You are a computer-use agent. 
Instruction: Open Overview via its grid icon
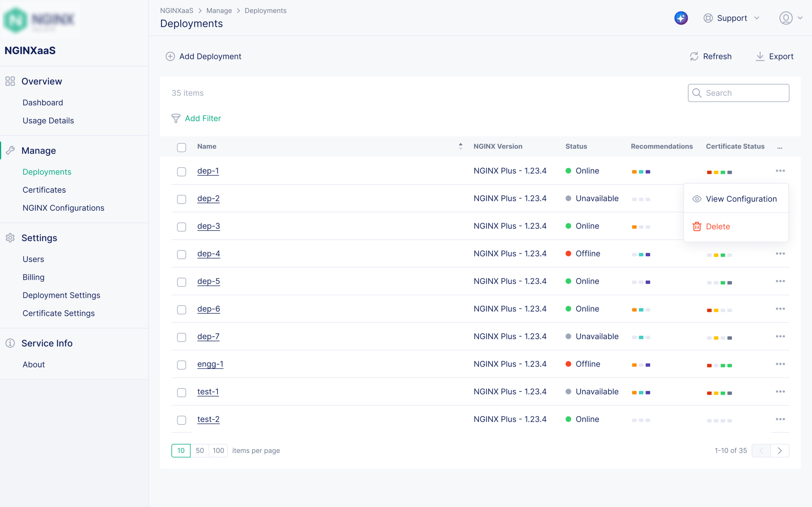[10, 81]
